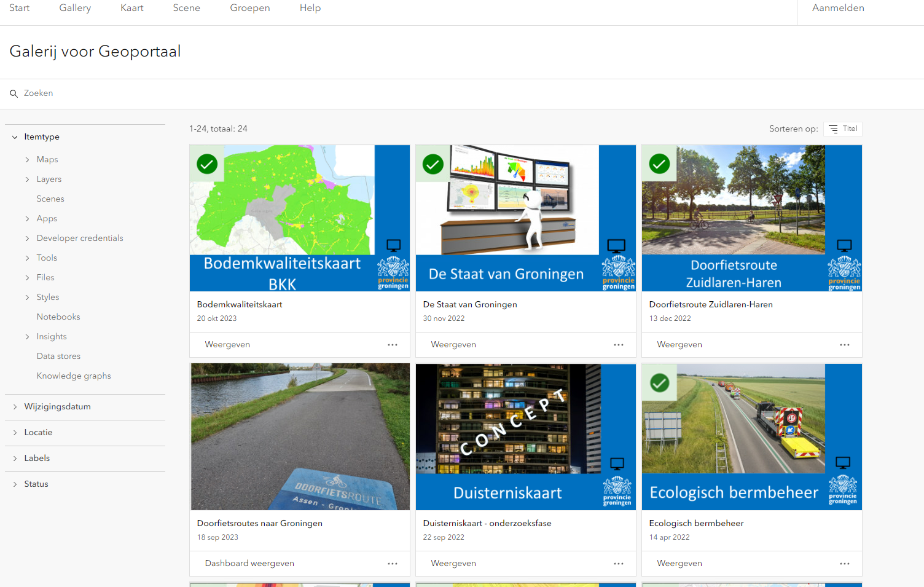The height and width of the screenshot is (587, 924).
Task: Open more options for Doorfietsroute Zuidlaren-Haren
Action: click(x=845, y=345)
